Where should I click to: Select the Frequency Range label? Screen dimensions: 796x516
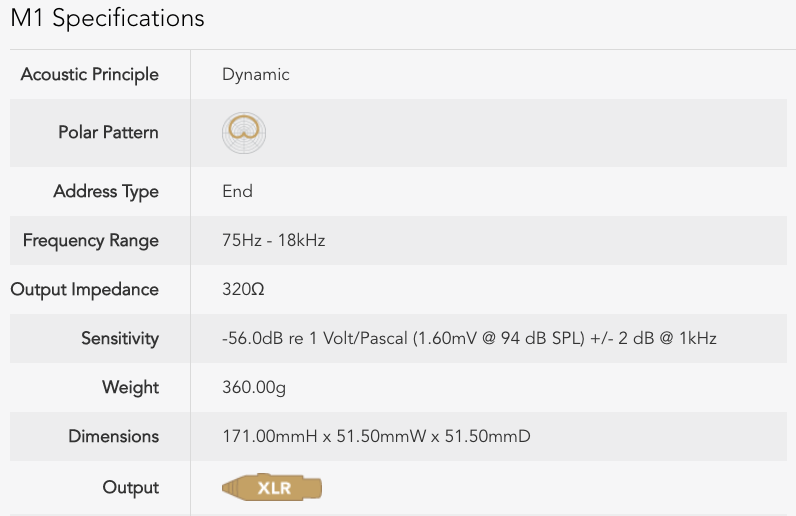click(x=90, y=241)
